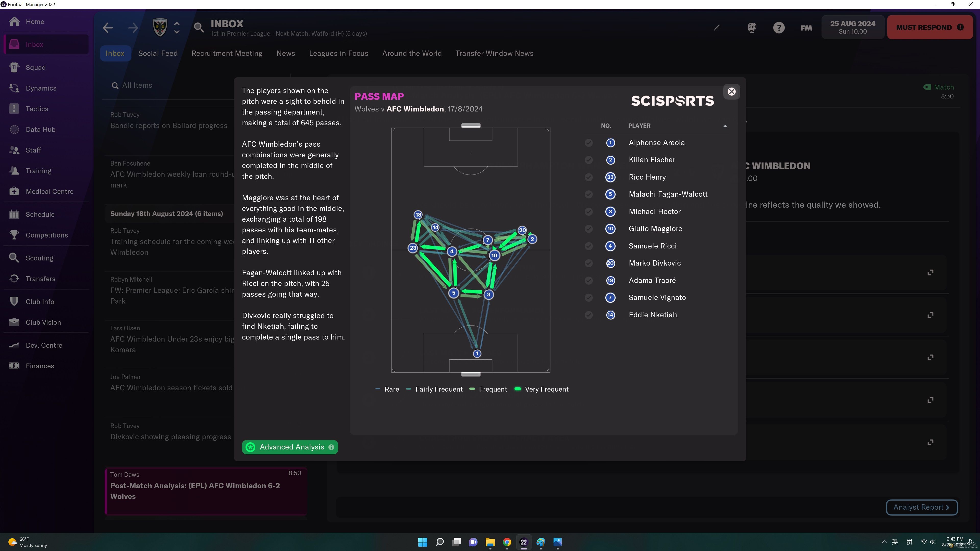Open the 25 AUG 2024 date button
Image resolution: width=980 pixels, height=551 pixels.
[x=853, y=27]
